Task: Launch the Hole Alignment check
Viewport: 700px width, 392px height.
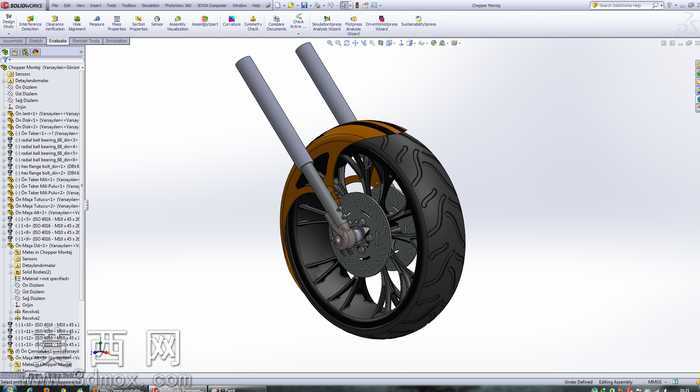Action: click(x=77, y=24)
